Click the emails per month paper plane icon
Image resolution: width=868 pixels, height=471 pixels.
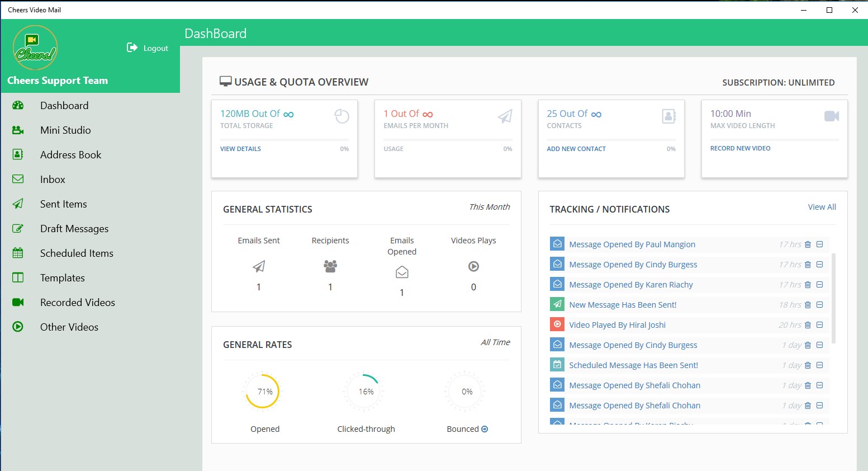pyautogui.click(x=505, y=116)
